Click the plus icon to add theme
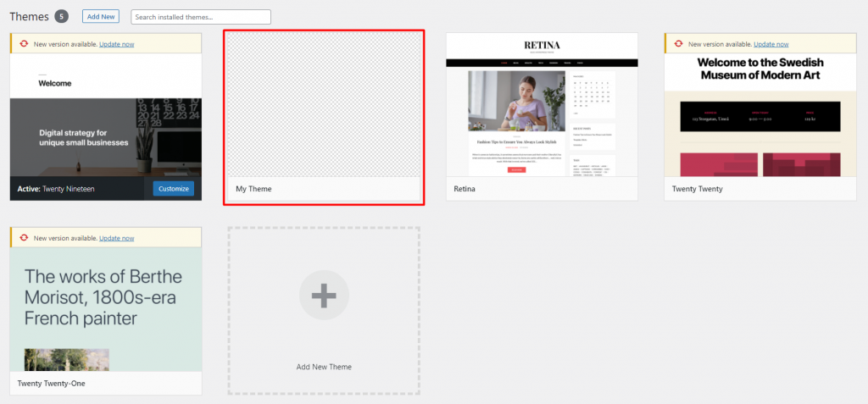 click(324, 296)
